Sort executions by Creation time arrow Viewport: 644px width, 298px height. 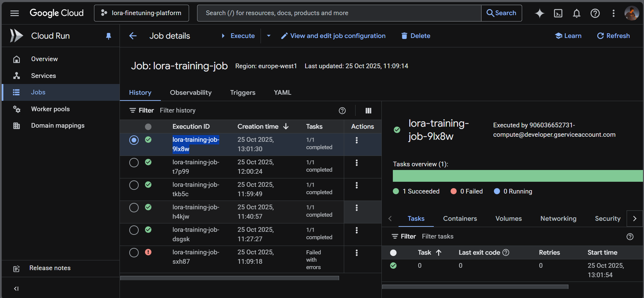point(286,126)
